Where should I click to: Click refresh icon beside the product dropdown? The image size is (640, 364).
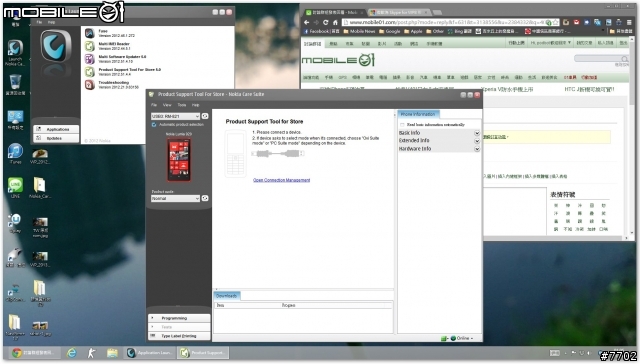[205, 116]
